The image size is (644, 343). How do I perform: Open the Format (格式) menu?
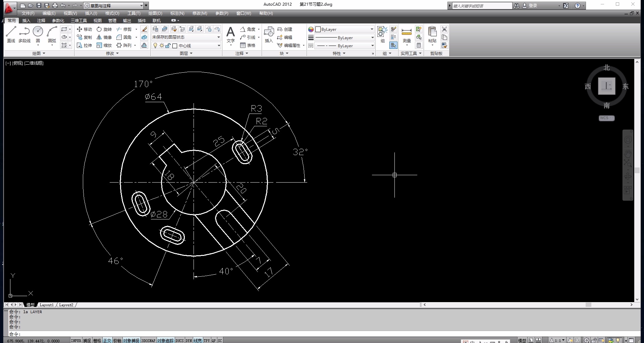click(112, 13)
